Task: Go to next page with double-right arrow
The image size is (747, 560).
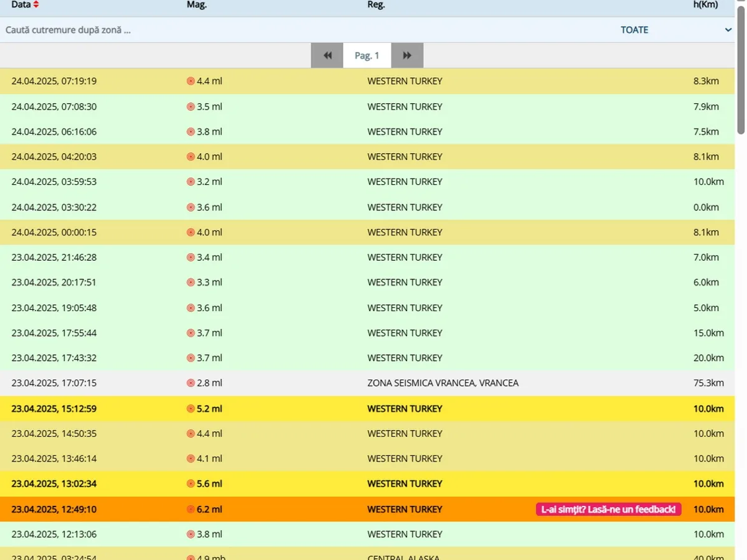Action: (x=407, y=55)
